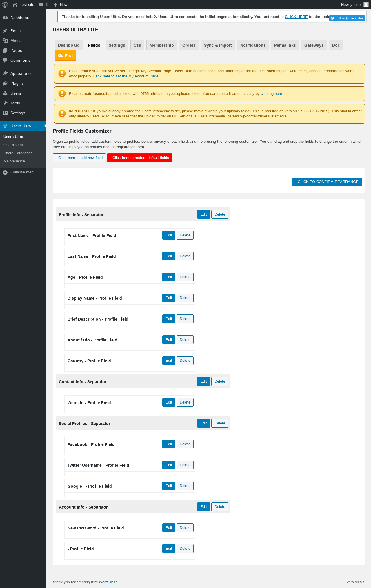
Task: Select the Display Name - Profile Field row label
Action: 94,298
